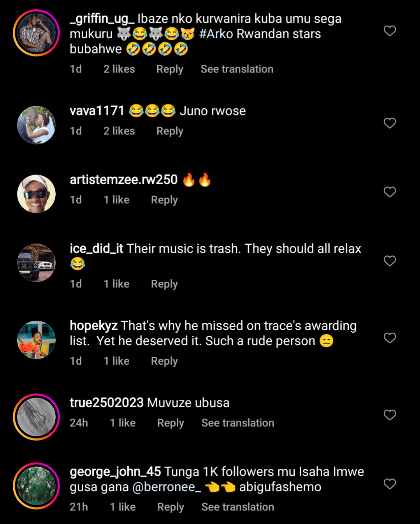Open true2502023's story avatar
420x524 pixels.
click(x=36, y=417)
